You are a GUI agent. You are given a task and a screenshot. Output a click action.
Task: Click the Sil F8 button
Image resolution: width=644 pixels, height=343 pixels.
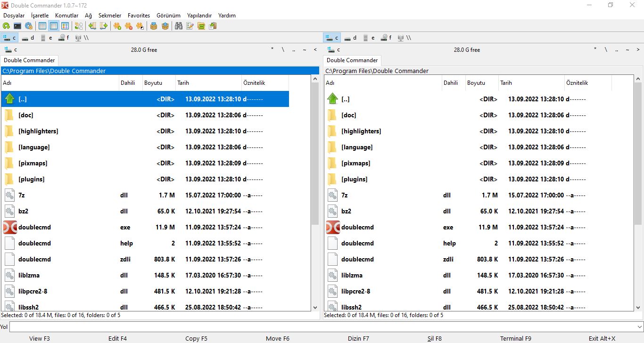(434, 338)
